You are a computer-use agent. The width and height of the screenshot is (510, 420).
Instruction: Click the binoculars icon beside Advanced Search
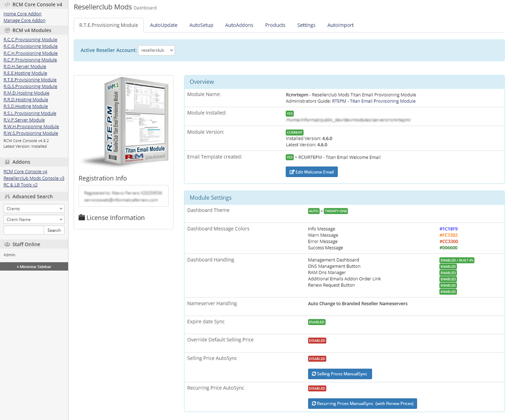(x=7, y=196)
